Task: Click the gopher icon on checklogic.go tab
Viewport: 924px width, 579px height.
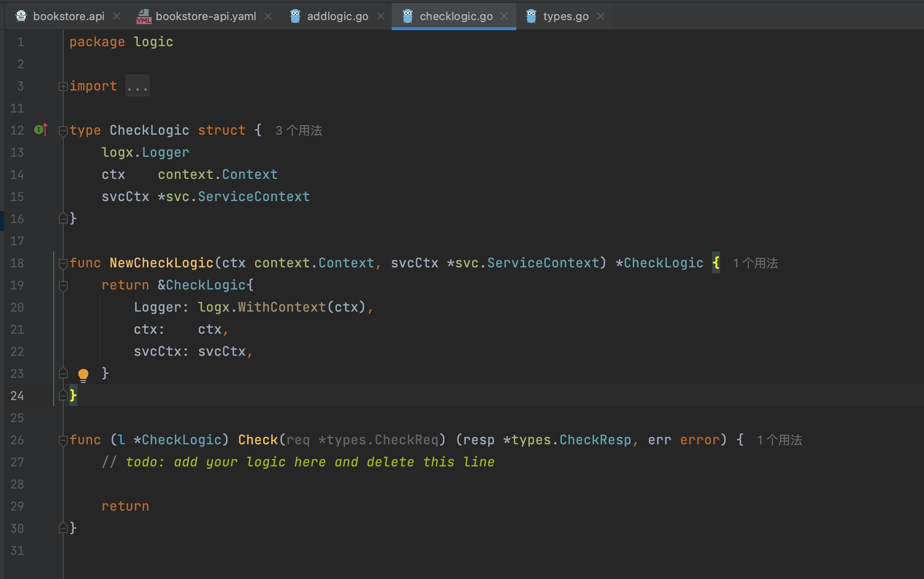Action: (x=408, y=16)
